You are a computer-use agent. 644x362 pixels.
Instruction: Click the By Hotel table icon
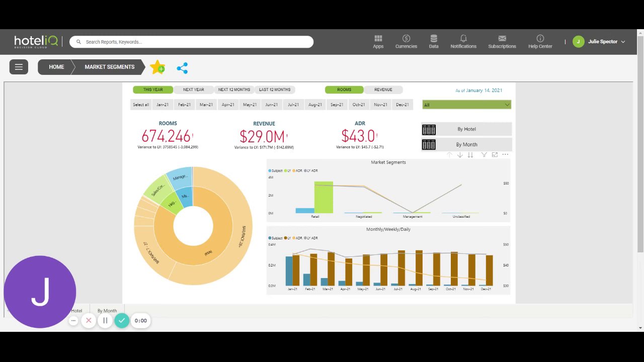click(429, 130)
